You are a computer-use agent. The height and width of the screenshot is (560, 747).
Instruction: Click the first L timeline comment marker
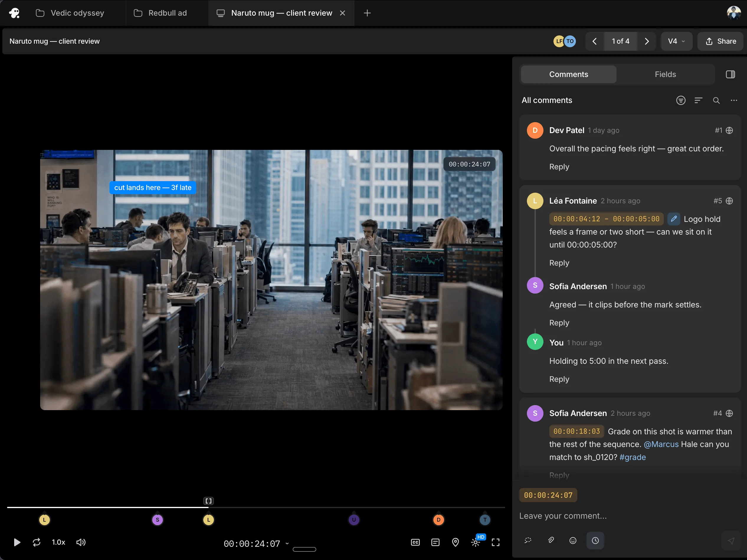point(45,520)
